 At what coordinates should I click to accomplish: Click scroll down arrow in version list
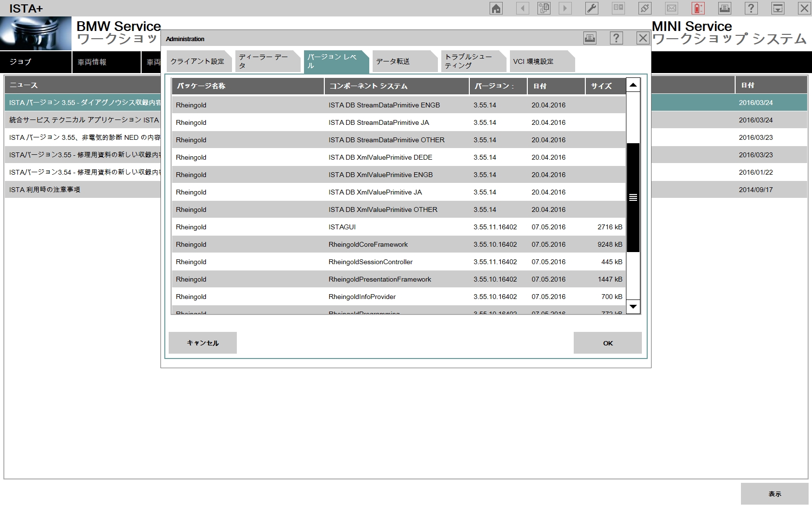633,307
